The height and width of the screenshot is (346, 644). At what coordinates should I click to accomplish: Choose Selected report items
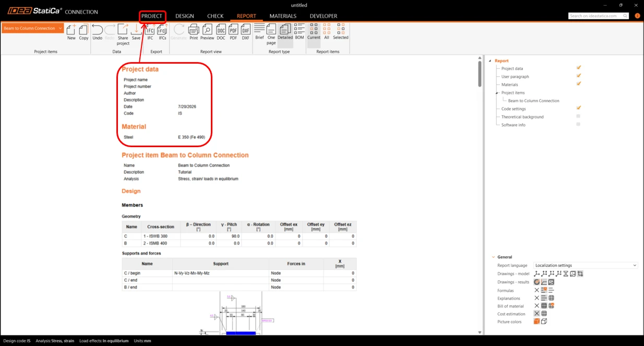tap(340, 31)
